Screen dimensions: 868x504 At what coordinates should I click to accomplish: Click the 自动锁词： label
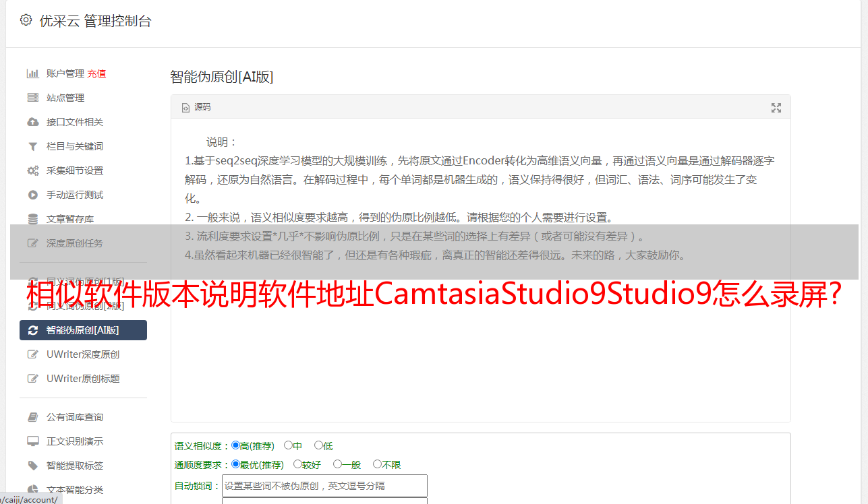click(198, 486)
